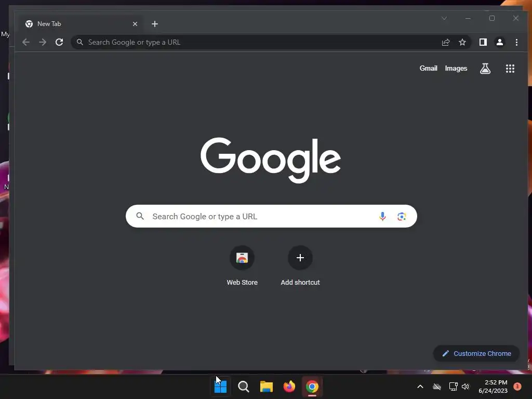
Task: Open the Chrome profile avatar
Action: [499, 42]
